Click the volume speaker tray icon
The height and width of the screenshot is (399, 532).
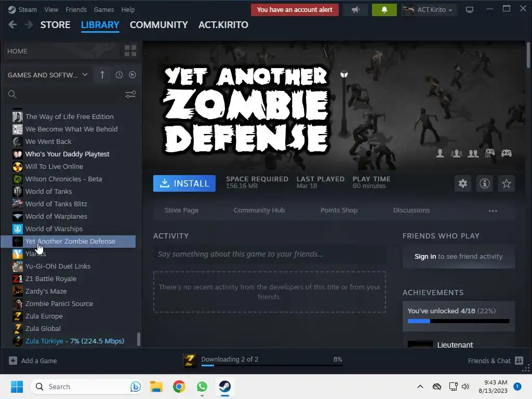pyautogui.click(x=465, y=387)
